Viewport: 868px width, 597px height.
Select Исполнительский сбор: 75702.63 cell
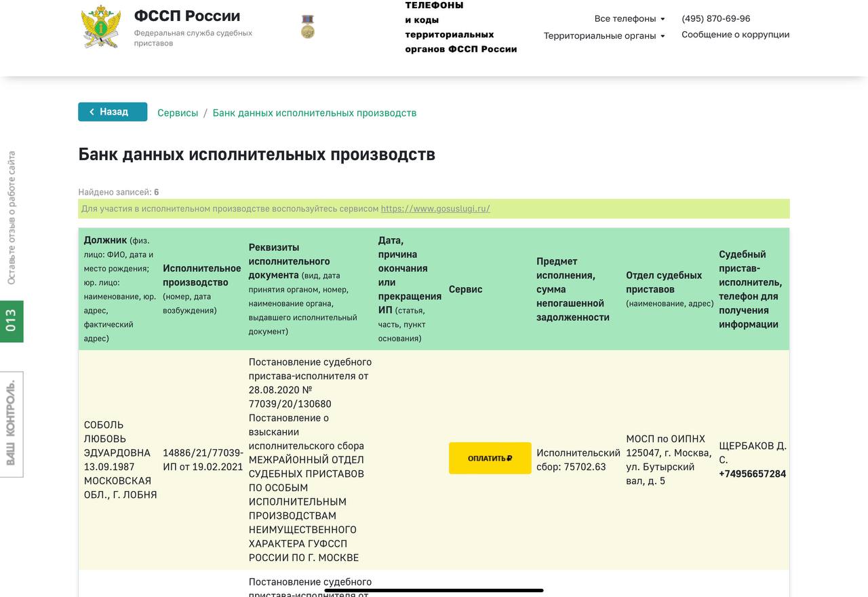[x=578, y=460]
